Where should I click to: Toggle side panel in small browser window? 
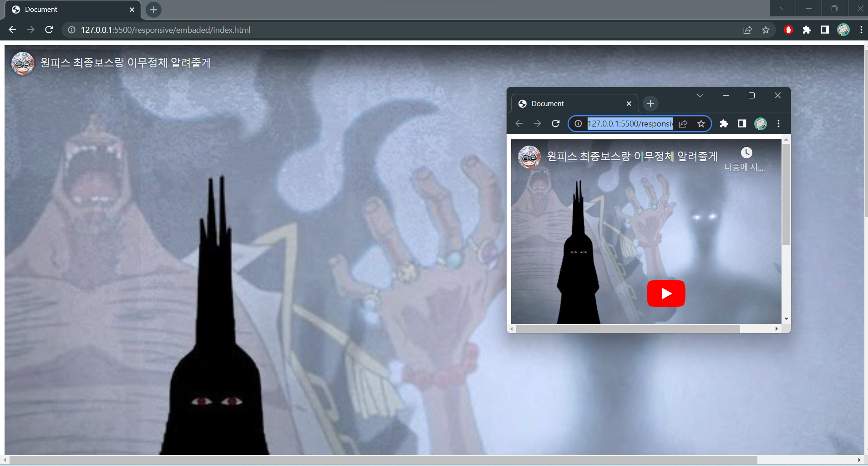[x=742, y=123]
